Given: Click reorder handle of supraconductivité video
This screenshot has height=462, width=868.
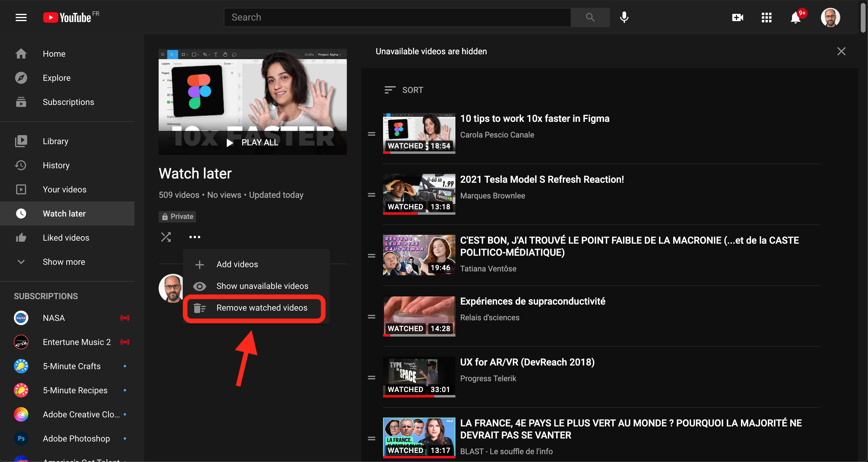Looking at the screenshot, I should click(371, 317).
